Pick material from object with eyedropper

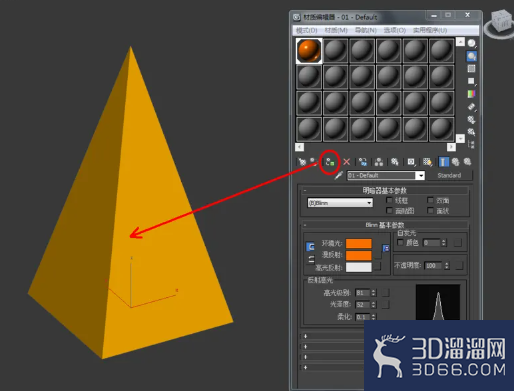(339, 175)
